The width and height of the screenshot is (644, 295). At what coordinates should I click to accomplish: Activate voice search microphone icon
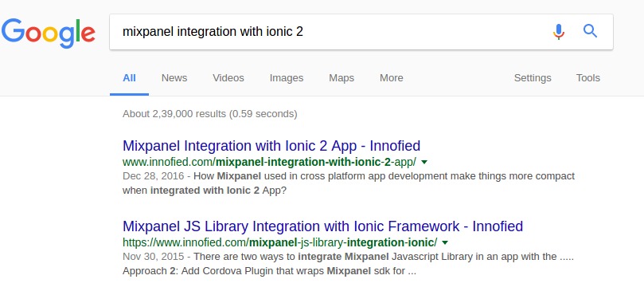click(x=558, y=32)
